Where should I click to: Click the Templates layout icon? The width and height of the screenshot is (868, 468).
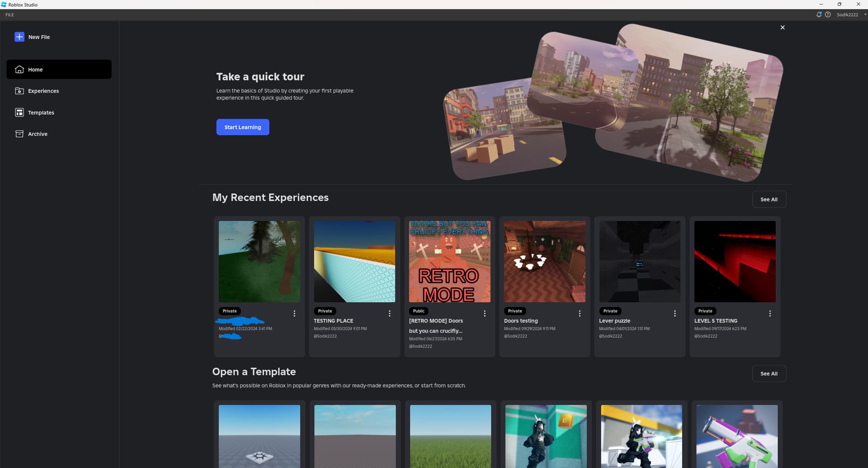[x=19, y=112]
